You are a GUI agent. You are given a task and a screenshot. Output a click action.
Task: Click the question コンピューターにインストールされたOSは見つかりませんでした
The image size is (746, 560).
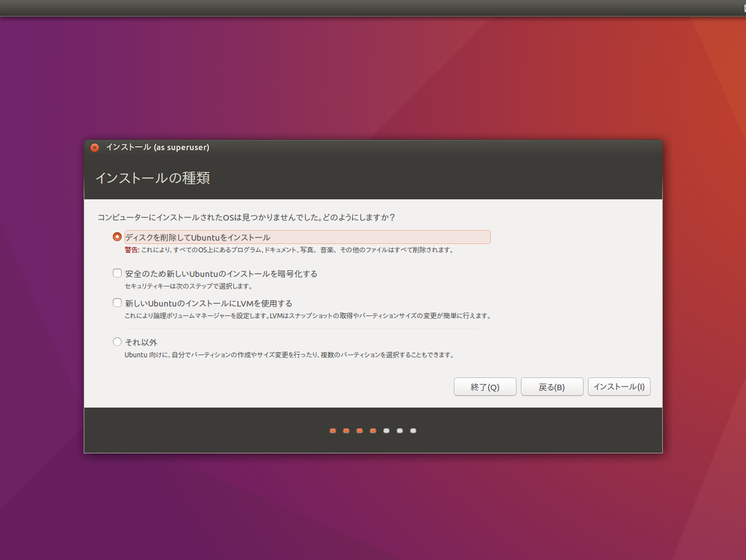(246, 217)
